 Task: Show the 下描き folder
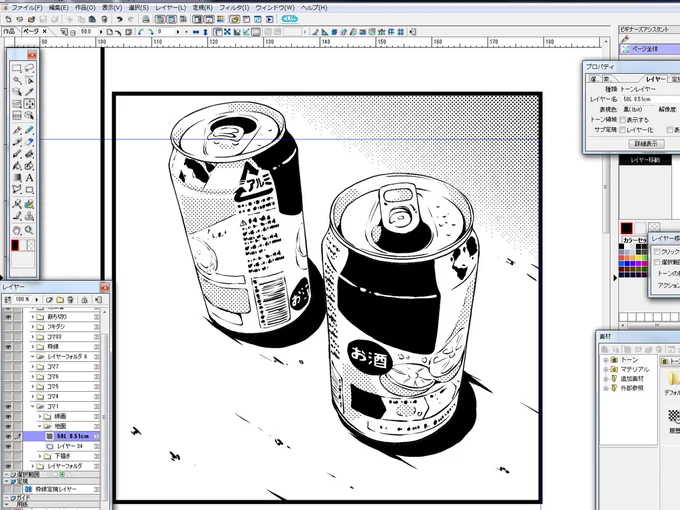(8, 456)
